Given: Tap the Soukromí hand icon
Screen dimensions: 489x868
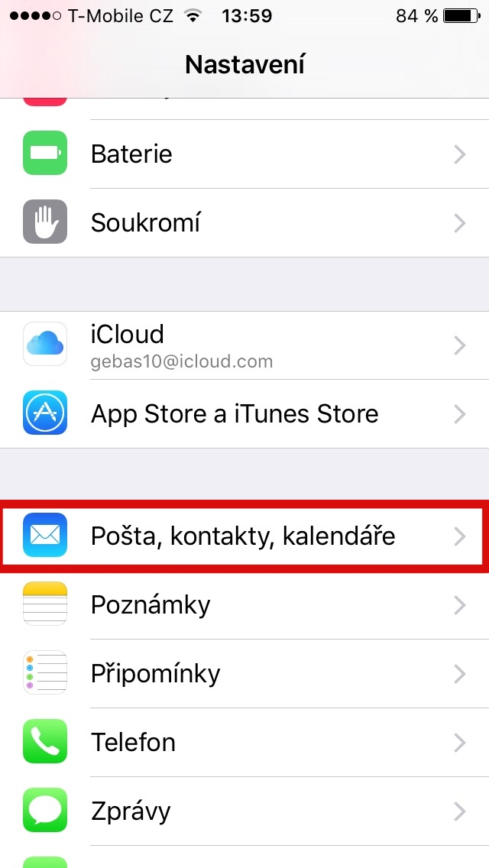Looking at the screenshot, I should pyautogui.click(x=45, y=222).
